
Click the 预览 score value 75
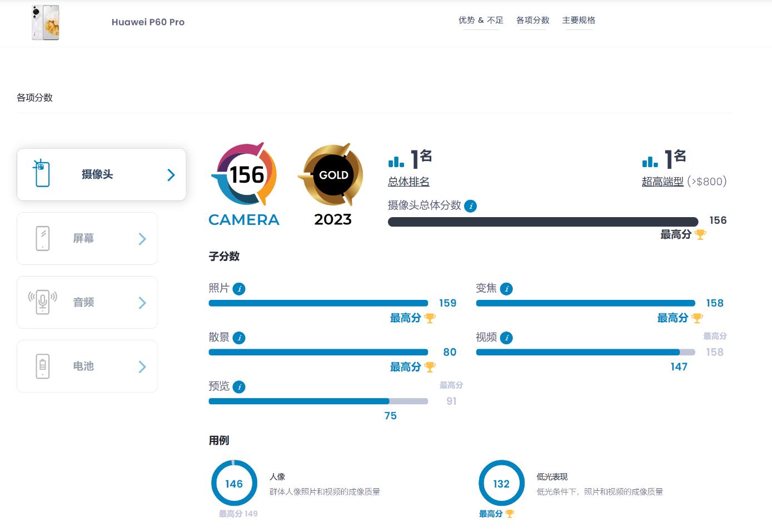391,415
